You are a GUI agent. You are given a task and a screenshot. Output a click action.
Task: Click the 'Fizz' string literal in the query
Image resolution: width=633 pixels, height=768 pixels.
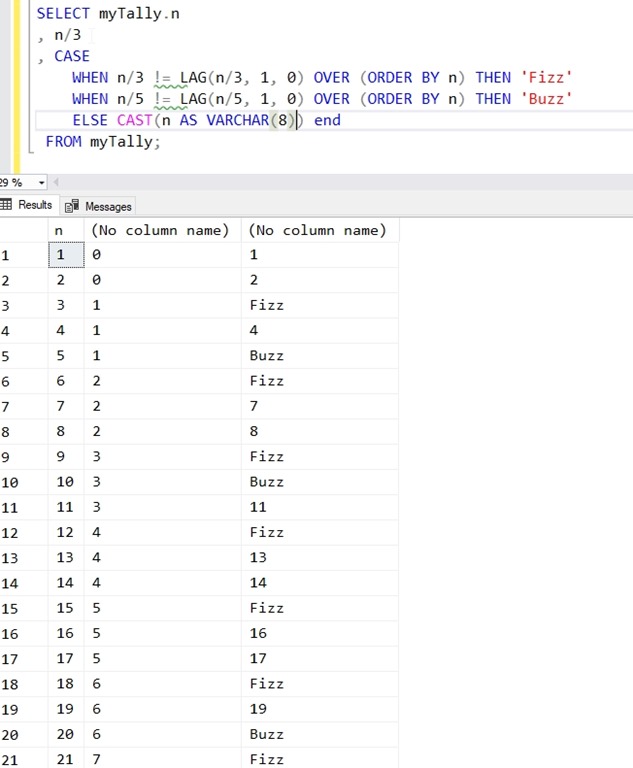[546, 77]
